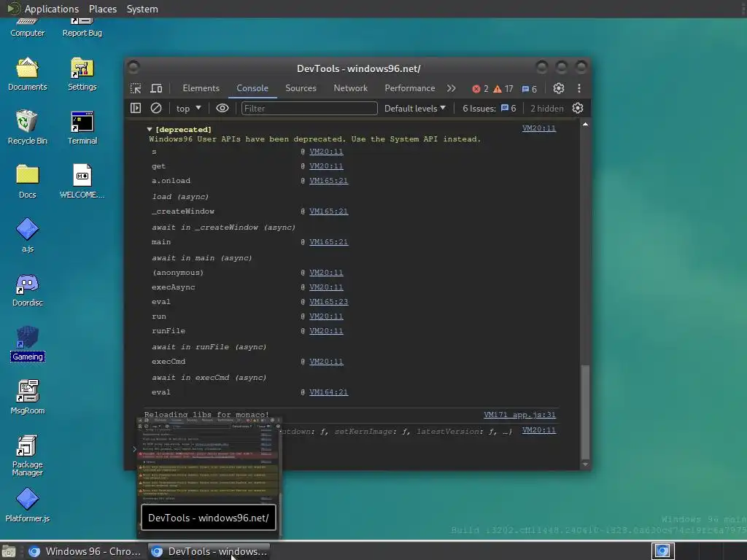The image size is (747, 560).
Task: Open the VM171 app.js:31 source link
Action: coord(519,415)
